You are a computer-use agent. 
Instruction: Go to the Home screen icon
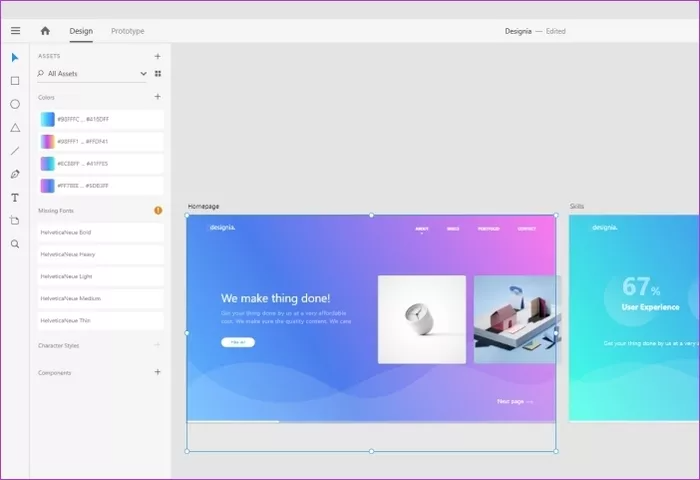[x=45, y=31]
